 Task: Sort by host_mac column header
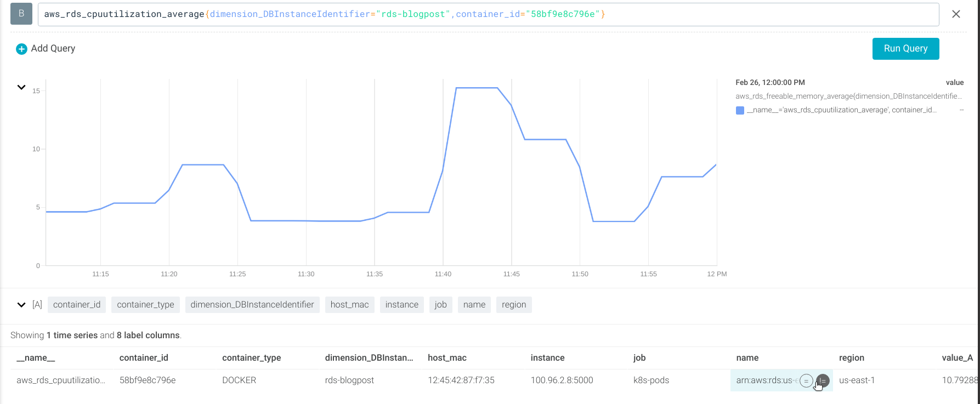tap(447, 358)
